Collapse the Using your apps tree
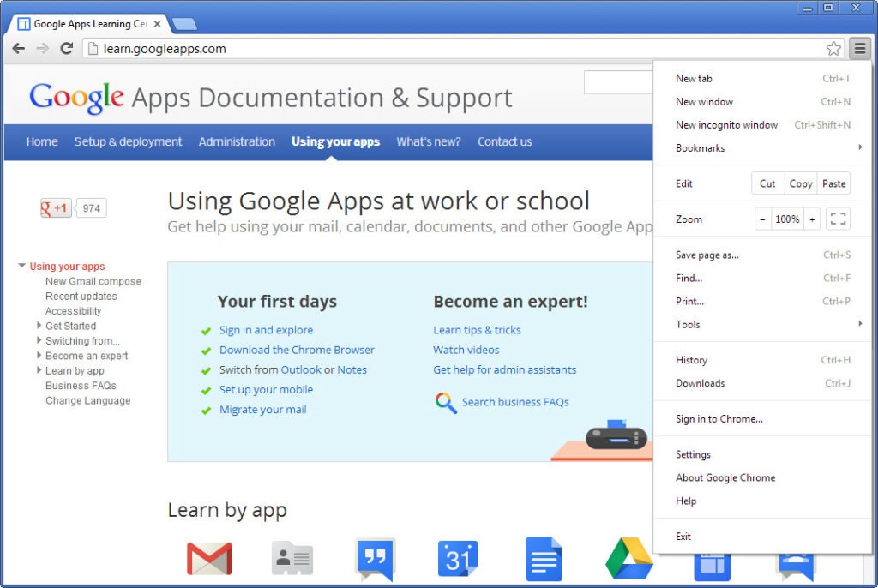This screenshot has height=588, width=878. pos(21,266)
